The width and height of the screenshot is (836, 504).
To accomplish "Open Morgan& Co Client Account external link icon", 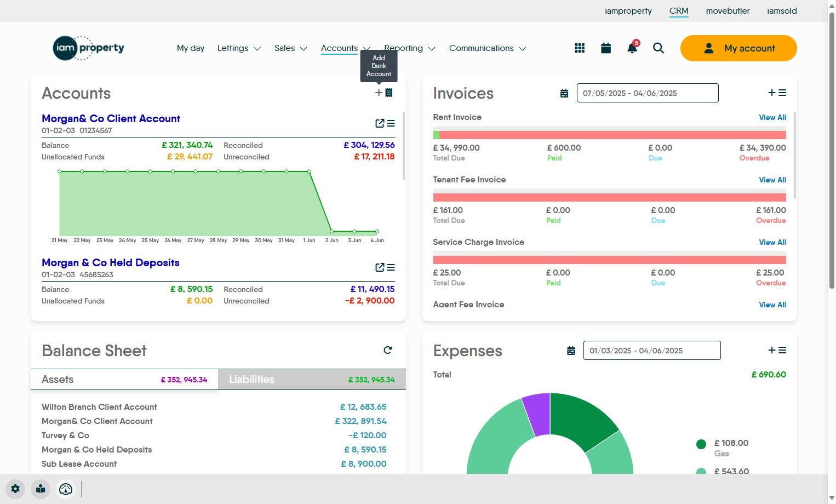I will coord(380,123).
